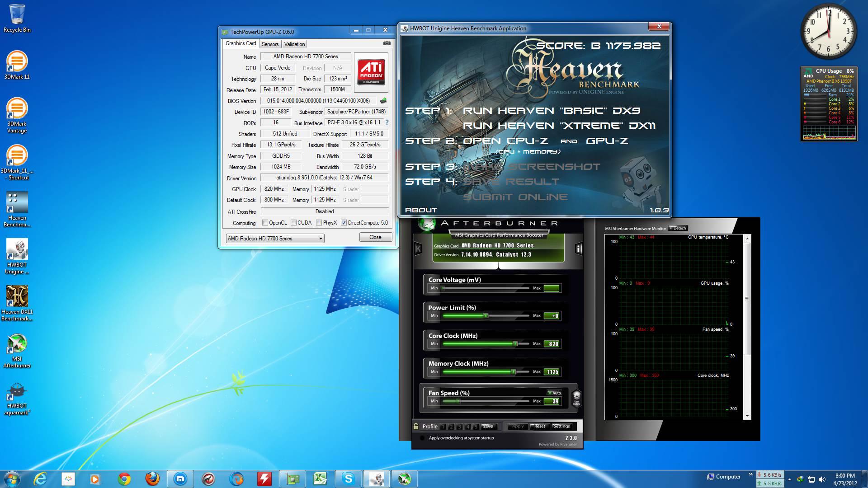Screen dimensions: 868x488
Task: Click the Afterburner profile Save button
Action: [488, 426]
